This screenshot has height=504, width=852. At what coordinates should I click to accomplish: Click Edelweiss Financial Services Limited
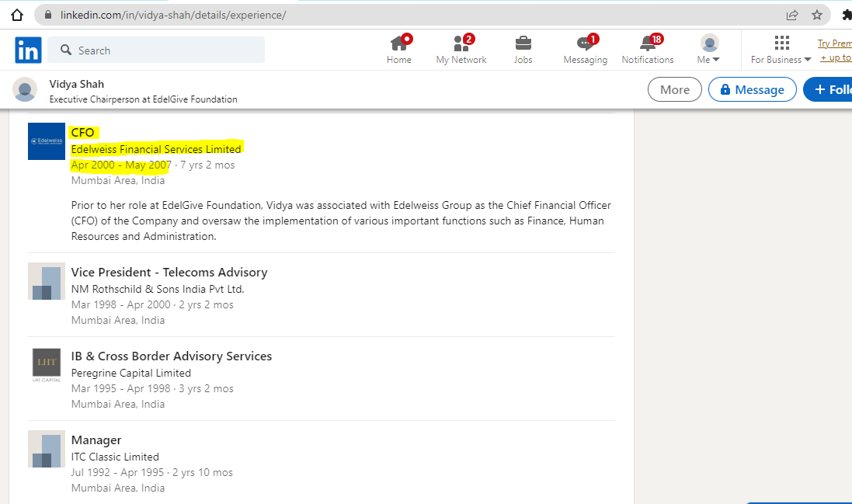pyautogui.click(x=156, y=149)
